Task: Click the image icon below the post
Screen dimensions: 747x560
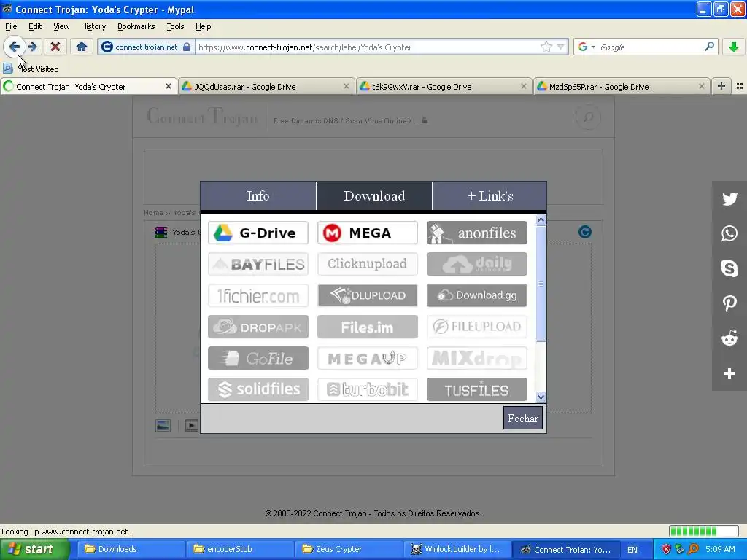Action: pos(163,425)
